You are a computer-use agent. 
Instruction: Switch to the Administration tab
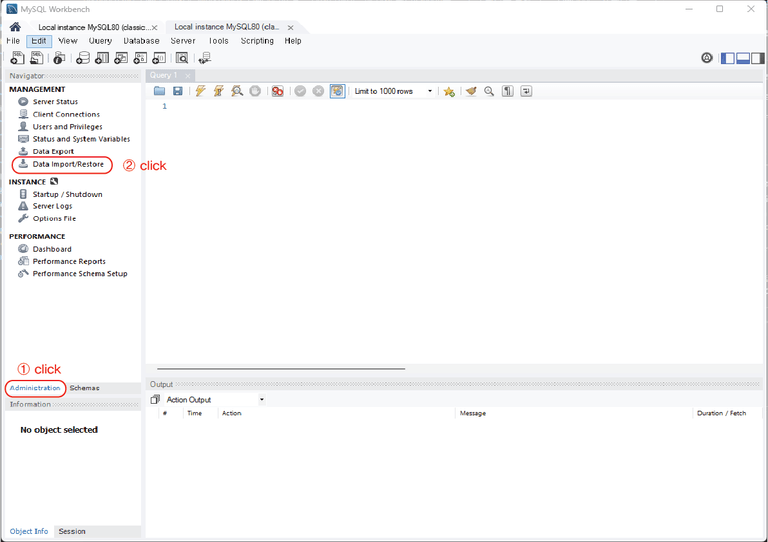pyautogui.click(x=35, y=388)
